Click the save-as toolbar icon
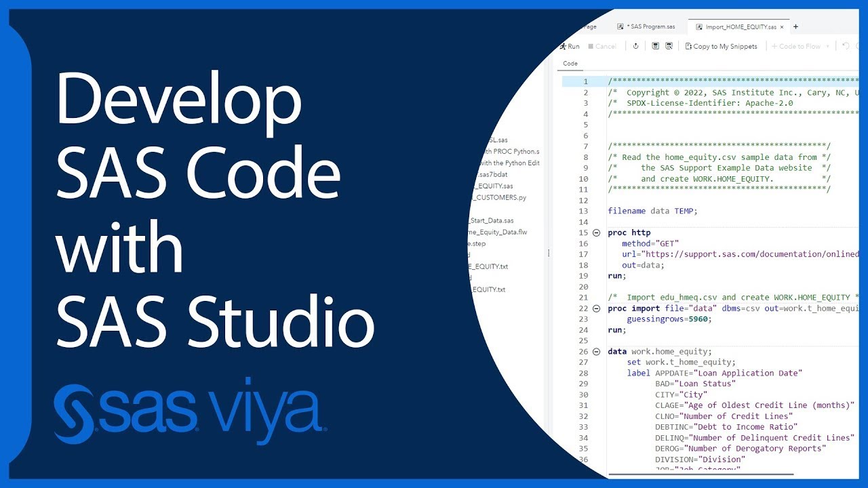Viewport: 868px width, 488px height. click(669, 46)
